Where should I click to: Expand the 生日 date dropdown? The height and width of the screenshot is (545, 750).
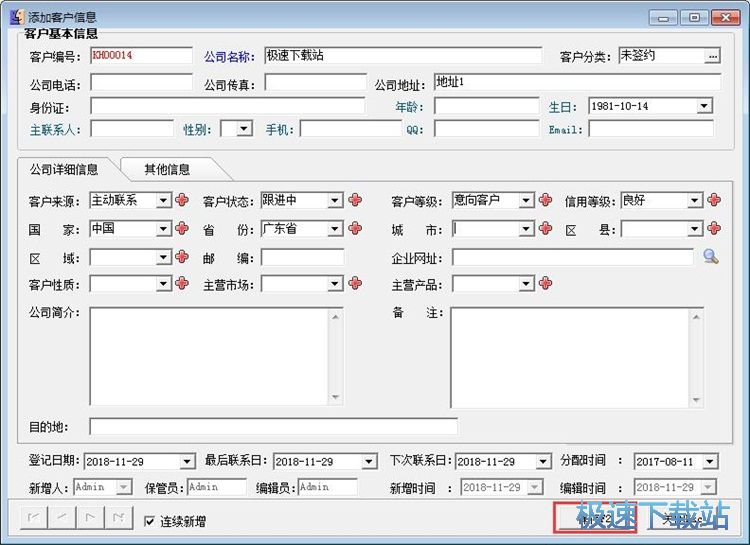click(x=704, y=106)
